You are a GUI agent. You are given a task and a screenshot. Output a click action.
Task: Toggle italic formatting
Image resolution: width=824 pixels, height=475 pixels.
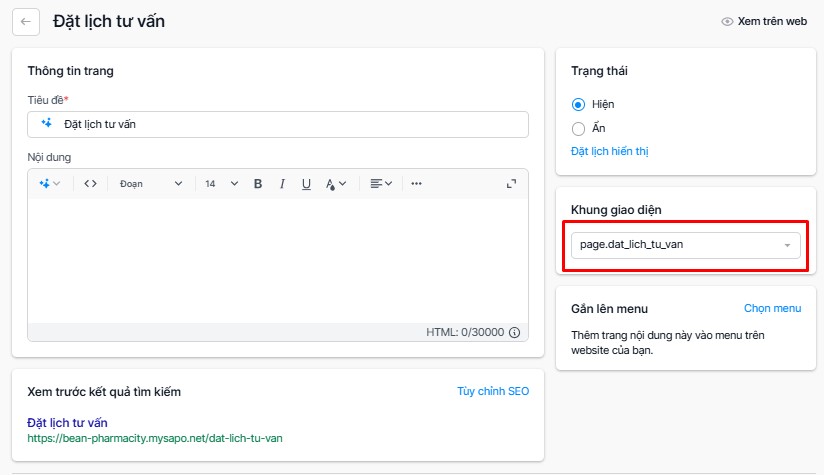[282, 183]
